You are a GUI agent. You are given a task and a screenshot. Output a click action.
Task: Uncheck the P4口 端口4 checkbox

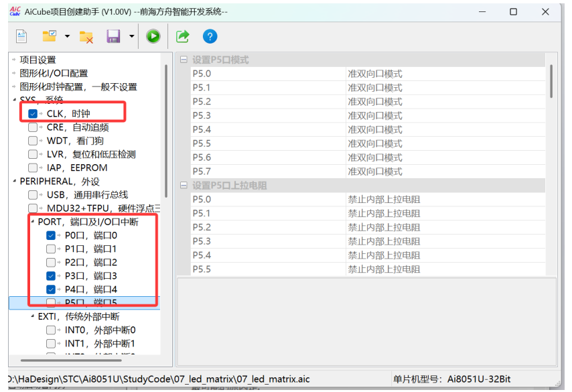(51, 289)
